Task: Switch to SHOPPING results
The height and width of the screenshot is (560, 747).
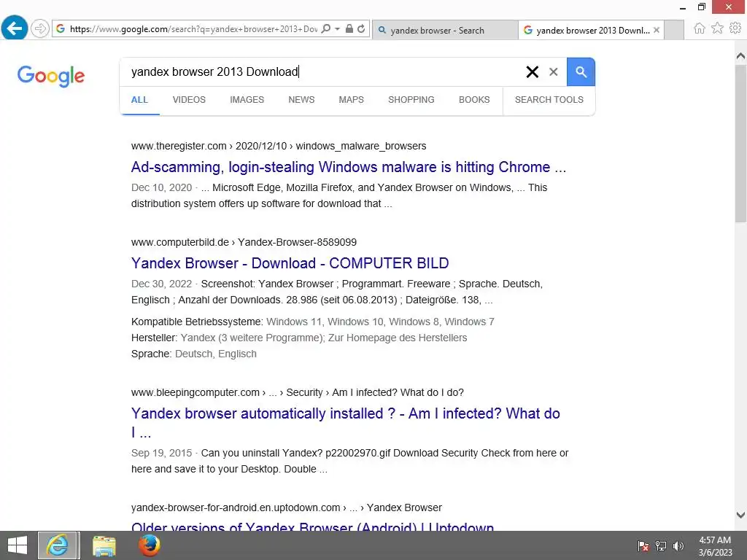Action: 411,100
